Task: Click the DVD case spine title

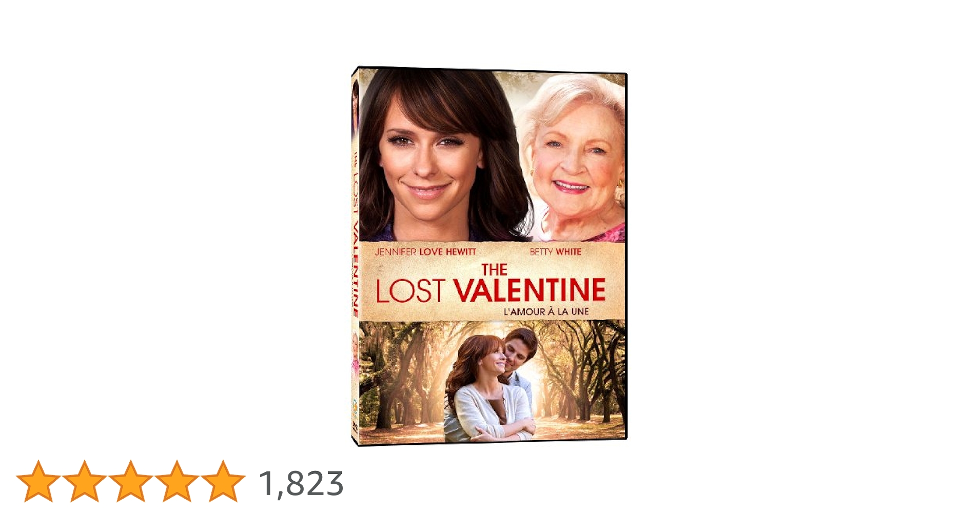Action: 355,233
